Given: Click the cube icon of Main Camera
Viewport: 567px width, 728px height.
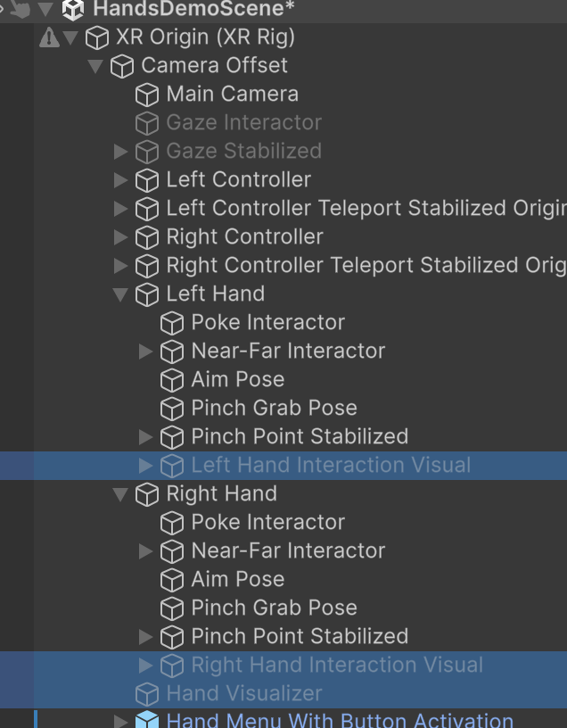Looking at the screenshot, I should coord(147,95).
